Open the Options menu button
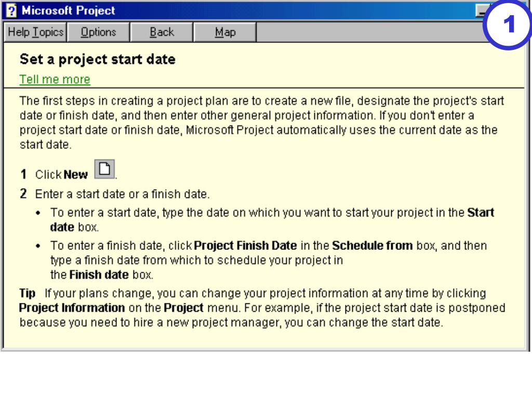The width and height of the screenshot is (532, 399). click(x=98, y=32)
